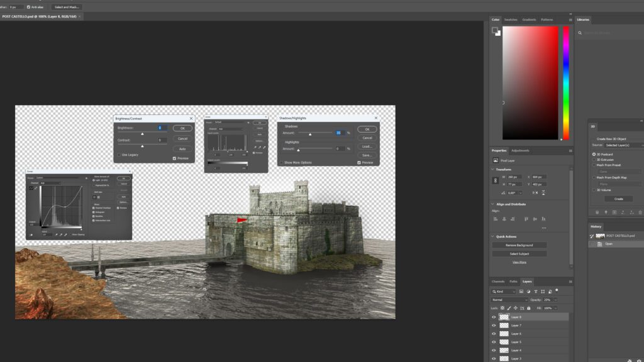Lock layer position icon
The height and width of the screenshot is (362, 644).
516,308
